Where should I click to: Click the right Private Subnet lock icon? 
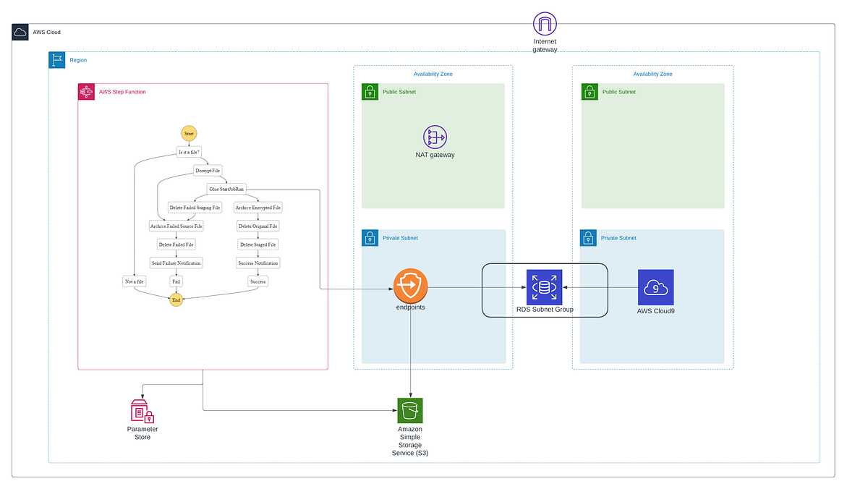[x=588, y=237]
